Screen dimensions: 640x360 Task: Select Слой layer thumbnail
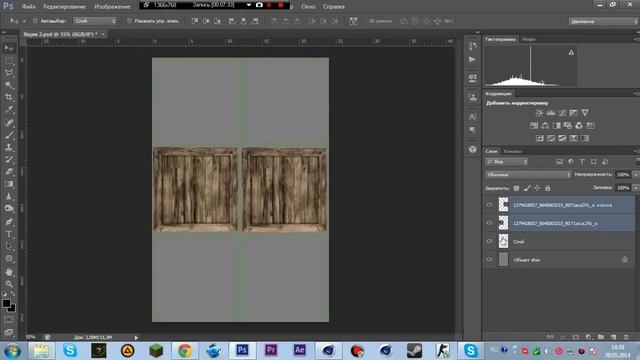click(x=503, y=241)
